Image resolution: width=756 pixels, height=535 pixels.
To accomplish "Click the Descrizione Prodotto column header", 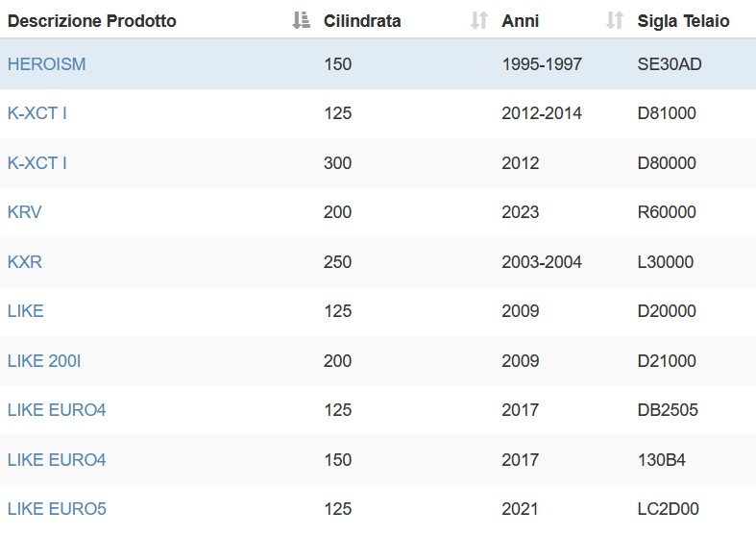I will (92, 21).
